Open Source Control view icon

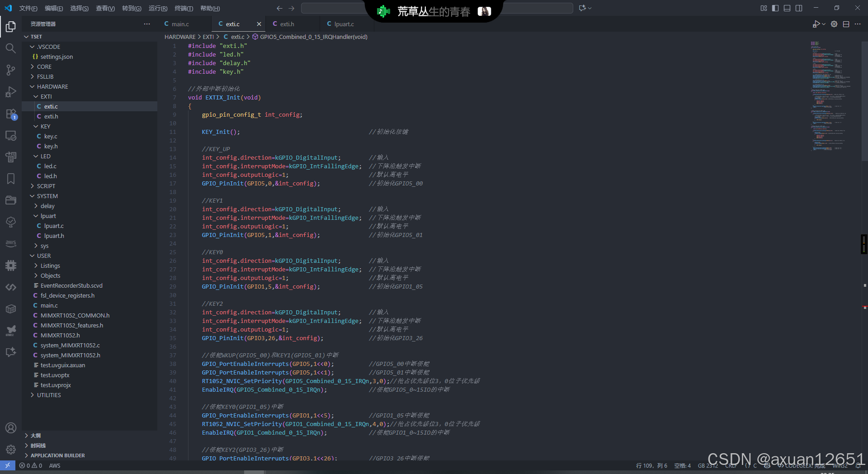coord(11,70)
